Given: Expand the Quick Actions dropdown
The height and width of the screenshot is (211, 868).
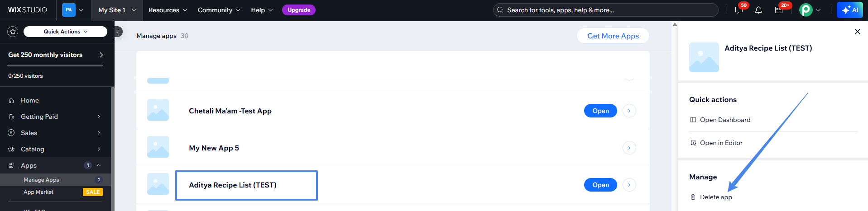Looking at the screenshot, I should tap(65, 32).
